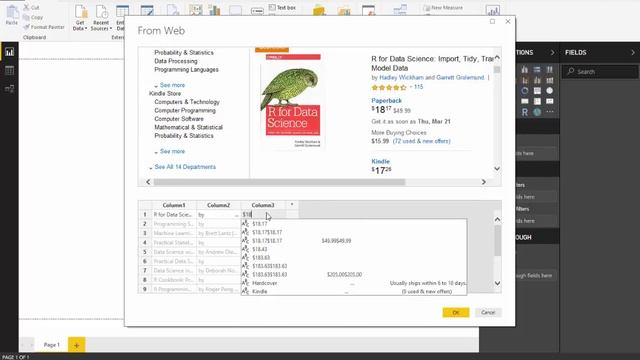The height and width of the screenshot is (360, 640).
Task: Focus the Fields pane Search box
Action: click(x=600, y=71)
